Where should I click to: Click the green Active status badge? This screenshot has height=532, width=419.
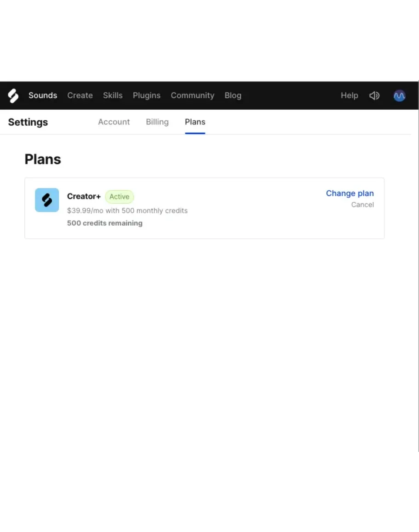tap(119, 197)
